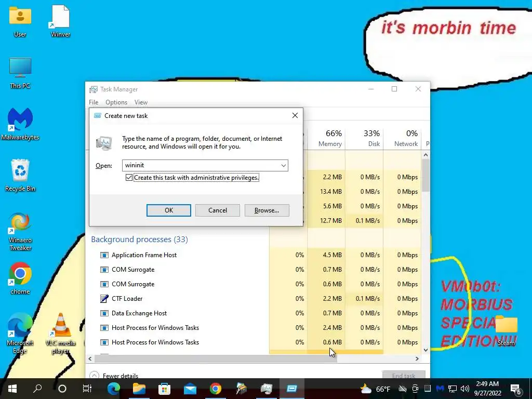
Task: Select Host Process for Windows Tasks 2.4 MB row
Action: [x=254, y=328]
